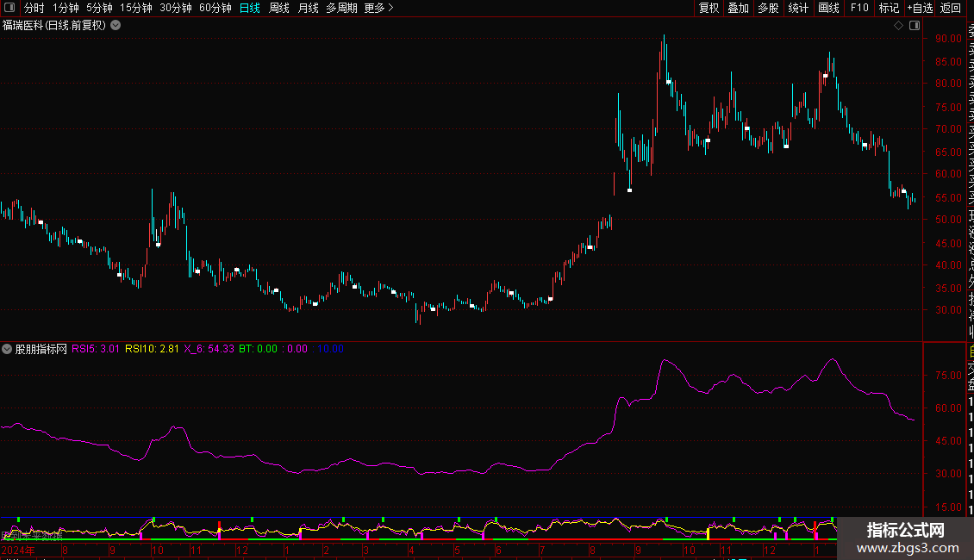Expand the 更多 periods menu
Image resolution: width=974 pixels, height=560 pixels.
point(378,8)
